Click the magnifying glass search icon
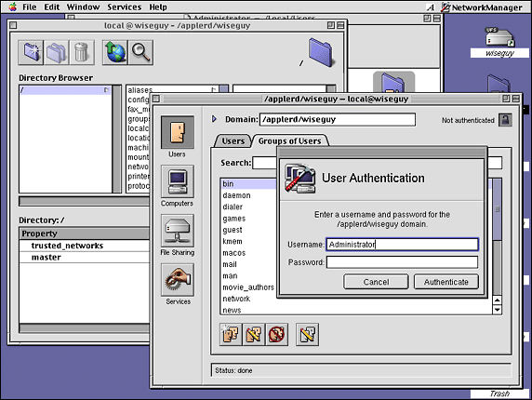The height and width of the screenshot is (400, 532). [140, 52]
